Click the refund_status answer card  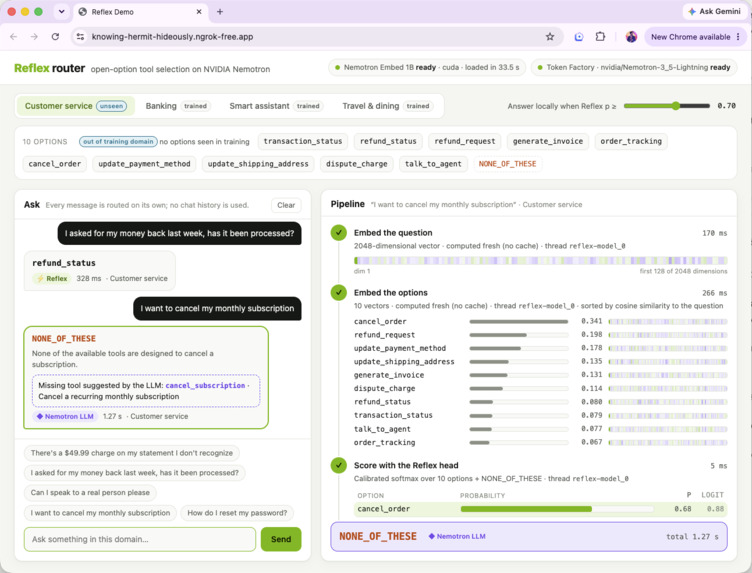pos(100,270)
